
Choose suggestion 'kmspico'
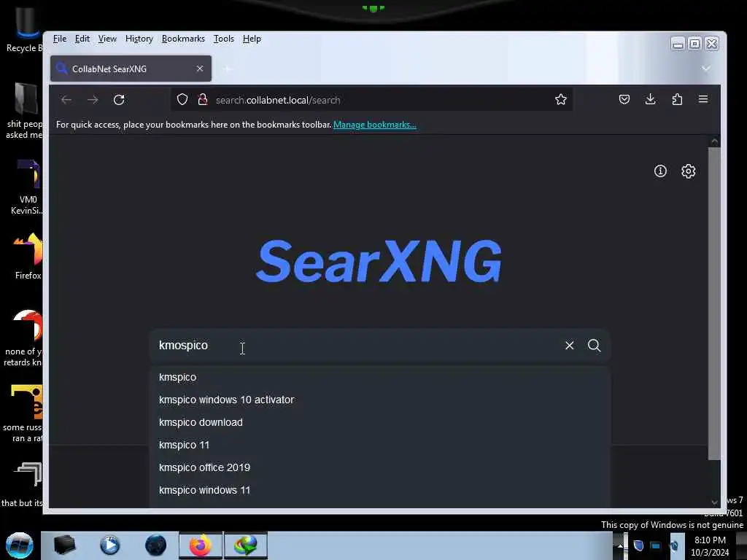point(379,377)
